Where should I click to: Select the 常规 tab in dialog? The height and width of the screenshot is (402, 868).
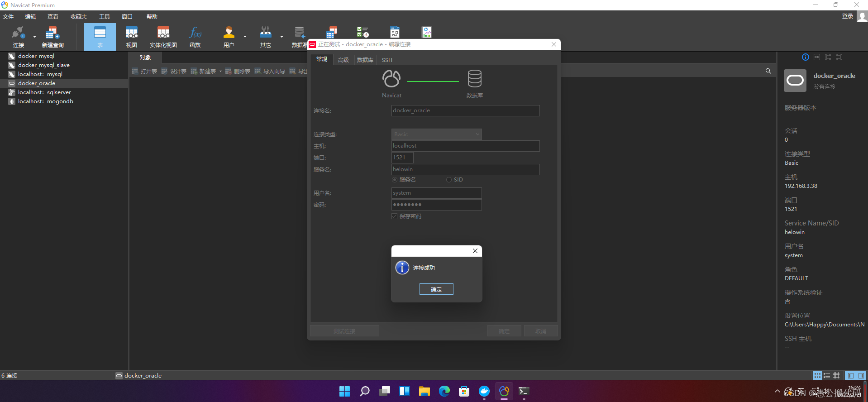point(322,59)
